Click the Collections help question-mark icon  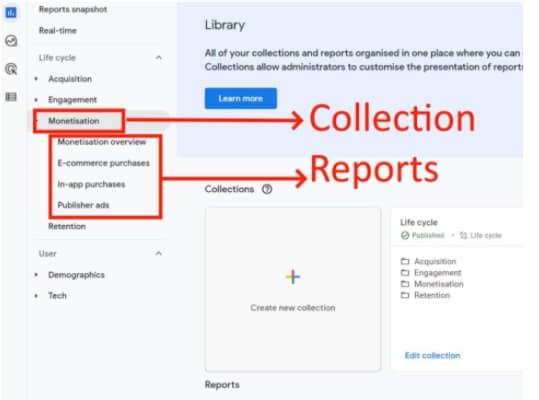[267, 189]
